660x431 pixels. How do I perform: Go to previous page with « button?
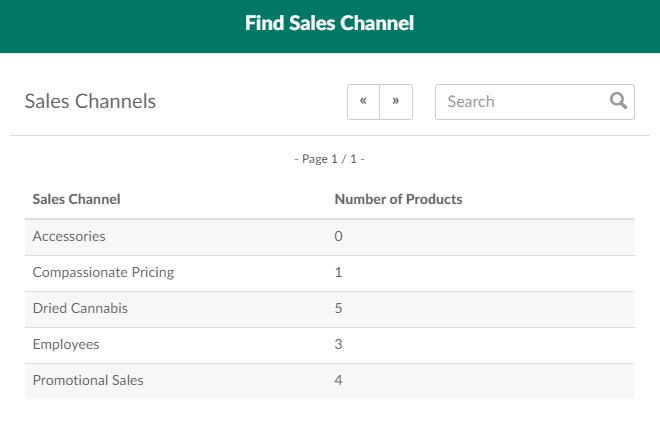pos(363,102)
